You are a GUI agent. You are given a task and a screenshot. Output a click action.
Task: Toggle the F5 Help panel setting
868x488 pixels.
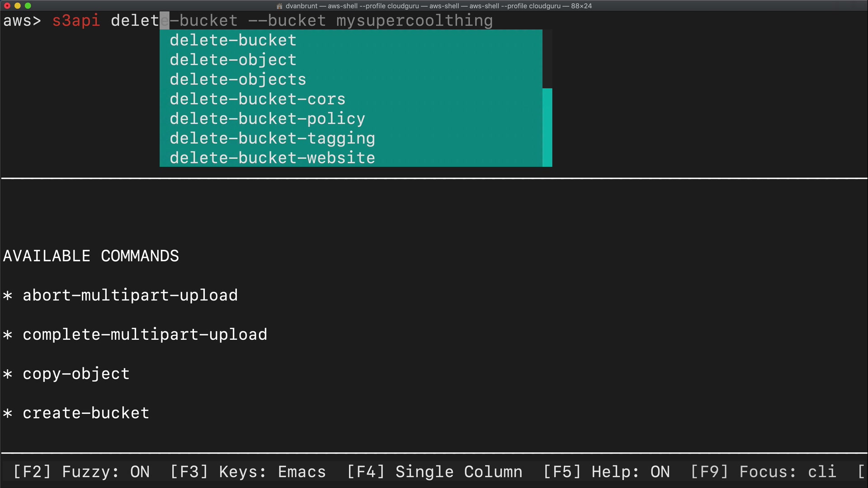click(606, 472)
